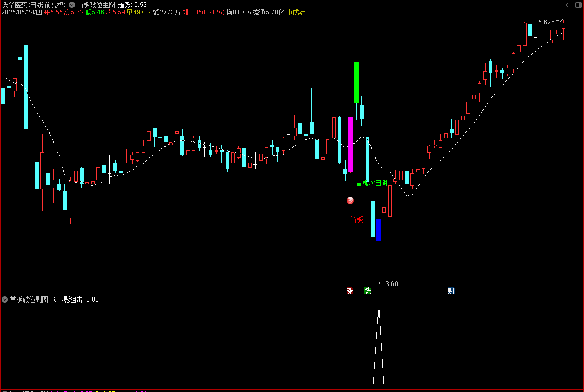Click the volume 量49789
The height and width of the screenshot is (392, 584).
click(139, 12)
